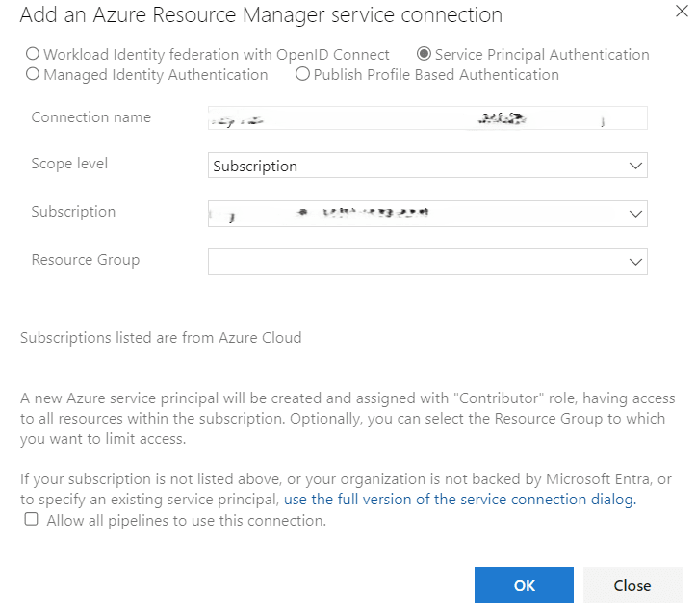
Task: Click the Resource Group chevron arrow
Action: (x=635, y=261)
